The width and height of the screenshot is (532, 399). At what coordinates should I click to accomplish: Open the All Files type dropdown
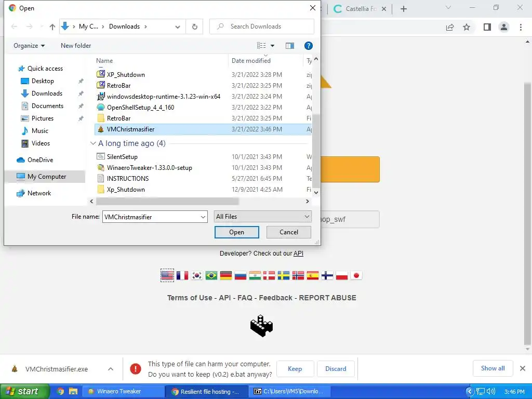click(262, 217)
